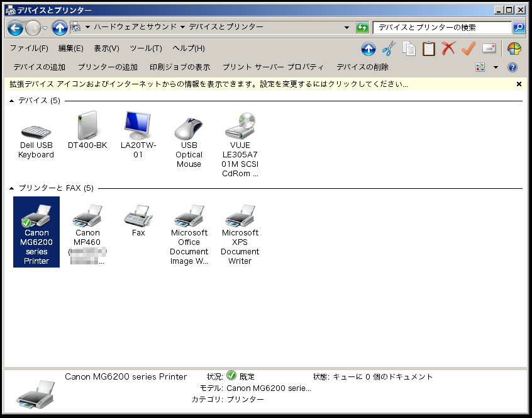Open help with blue question mark
This screenshot has width=532, height=418.
513,67
